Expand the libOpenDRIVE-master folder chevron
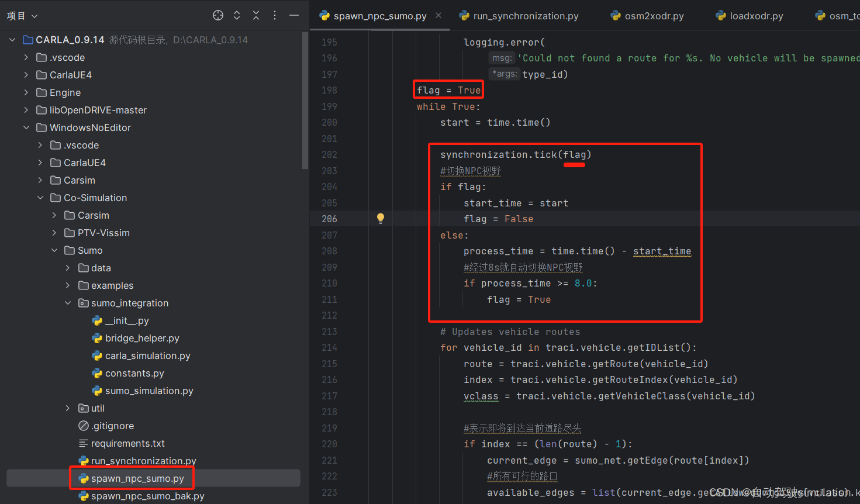The height and width of the screenshot is (504, 860). [x=26, y=110]
